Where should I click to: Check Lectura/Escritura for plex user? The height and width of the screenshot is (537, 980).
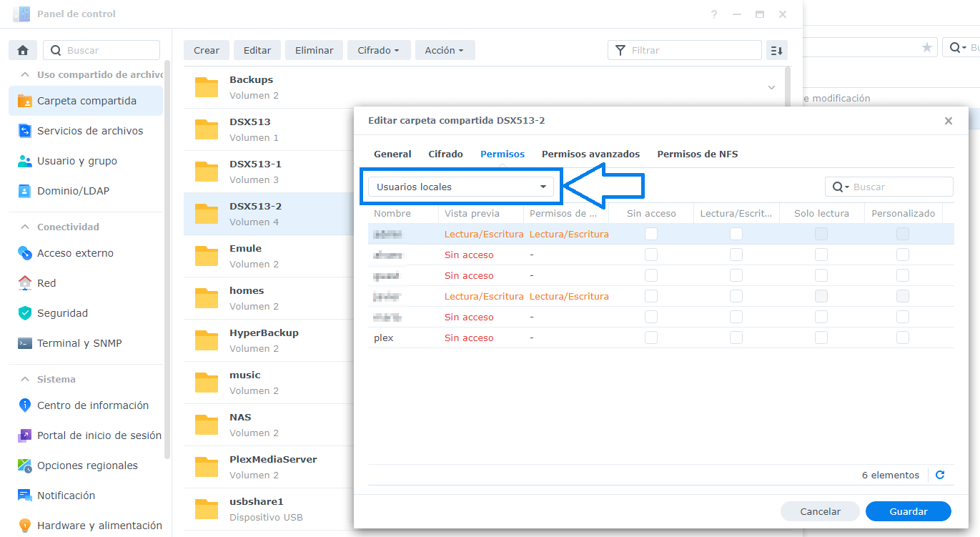pyautogui.click(x=736, y=338)
